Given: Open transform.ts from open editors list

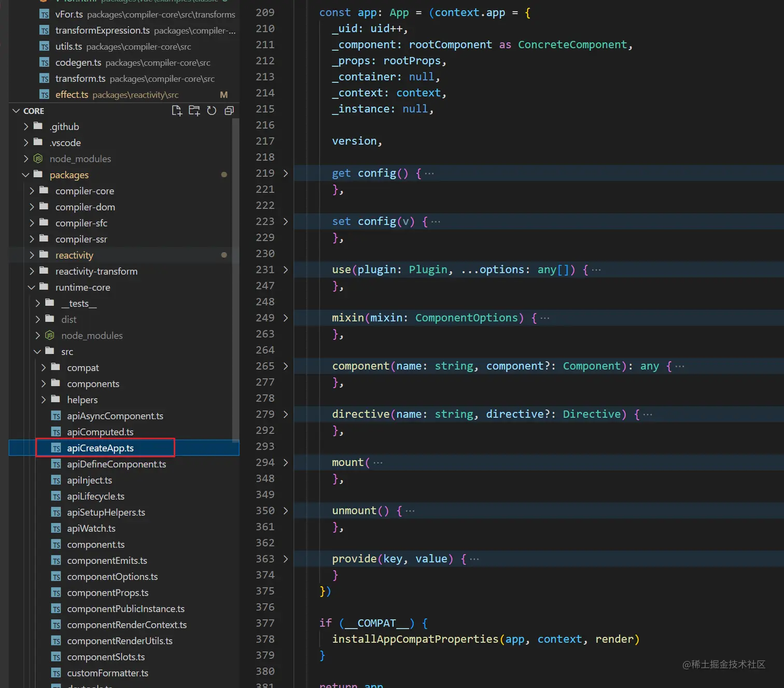Looking at the screenshot, I should point(80,79).
